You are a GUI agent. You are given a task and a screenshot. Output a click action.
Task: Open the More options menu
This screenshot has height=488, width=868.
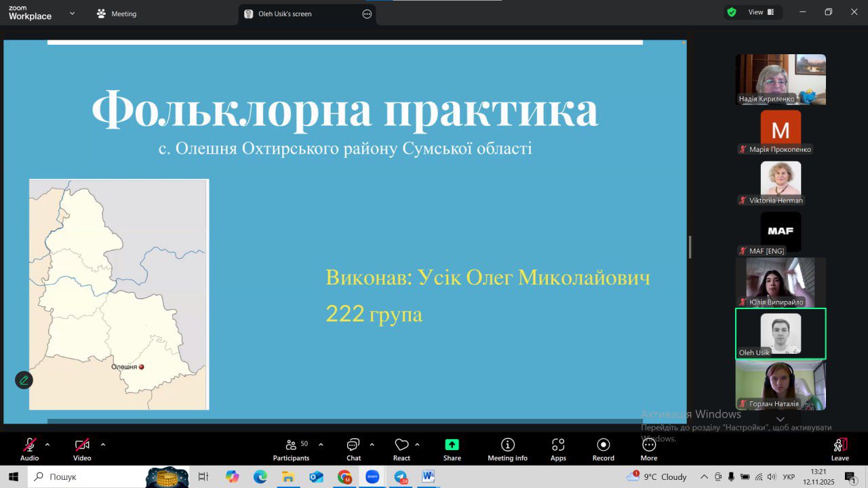pos(648,449)
